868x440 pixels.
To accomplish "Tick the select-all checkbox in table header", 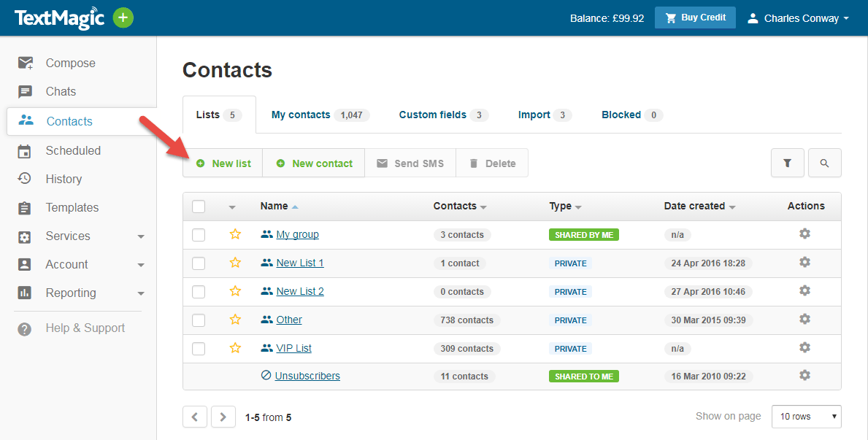I will click(x=198, y=206).
